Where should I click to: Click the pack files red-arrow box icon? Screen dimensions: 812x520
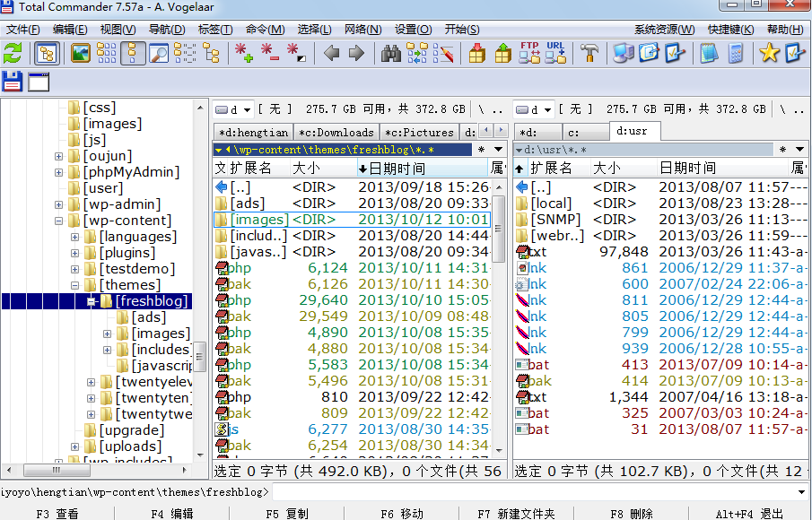(477, 53)
